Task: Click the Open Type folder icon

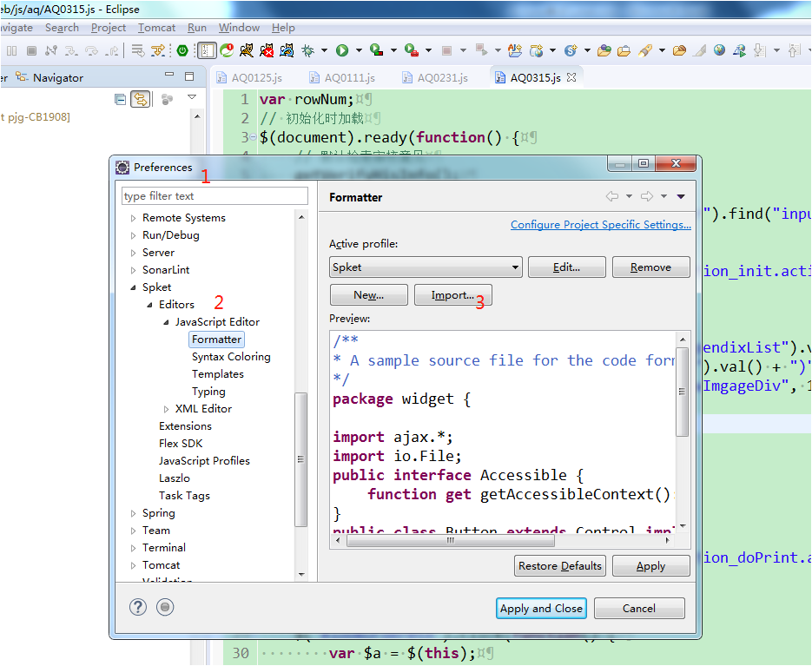Action: coord(604,50)
